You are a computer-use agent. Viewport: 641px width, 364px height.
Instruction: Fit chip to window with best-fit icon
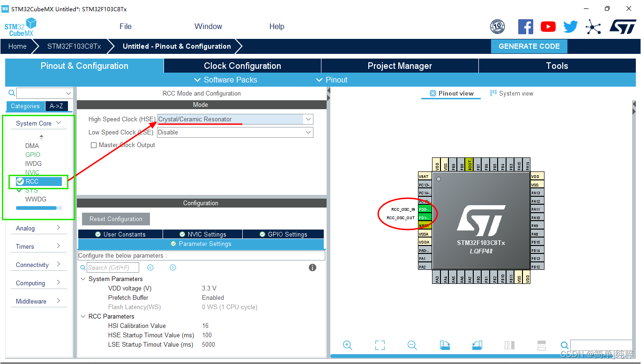380,345
